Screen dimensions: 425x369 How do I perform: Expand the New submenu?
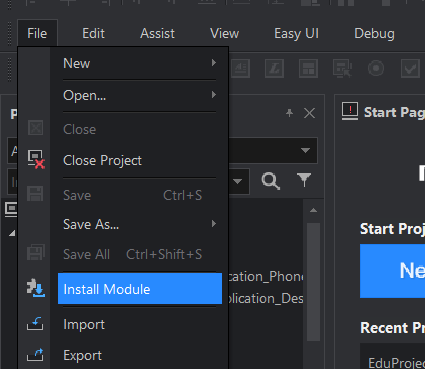(x=140, y=63)
